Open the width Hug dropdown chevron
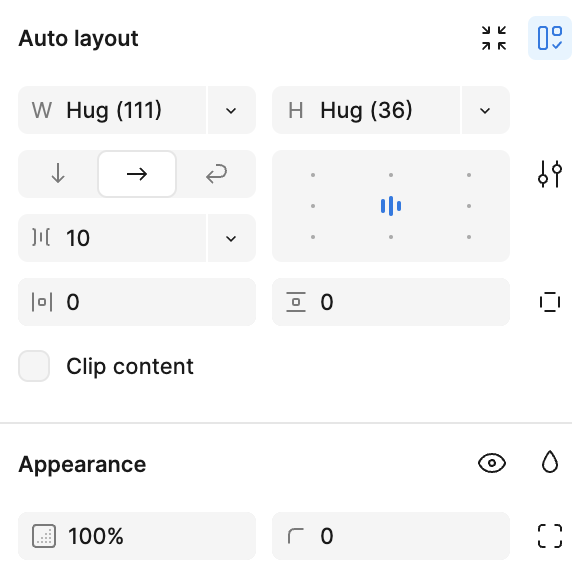 point(231,110)
